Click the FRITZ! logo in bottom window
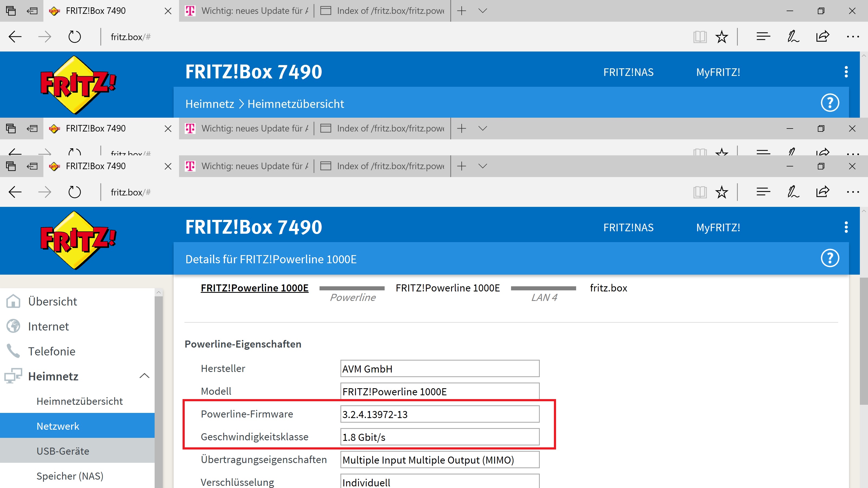This screenshot has width=868, height=488. pos(78,240)
